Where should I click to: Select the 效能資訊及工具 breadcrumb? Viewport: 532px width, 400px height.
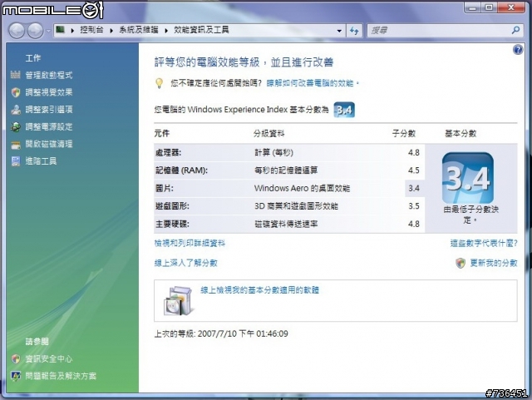(201, 30)
